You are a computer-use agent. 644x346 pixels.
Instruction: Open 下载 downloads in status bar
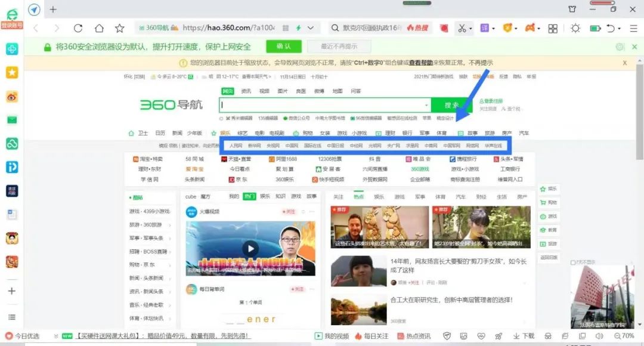pos(524,336)
